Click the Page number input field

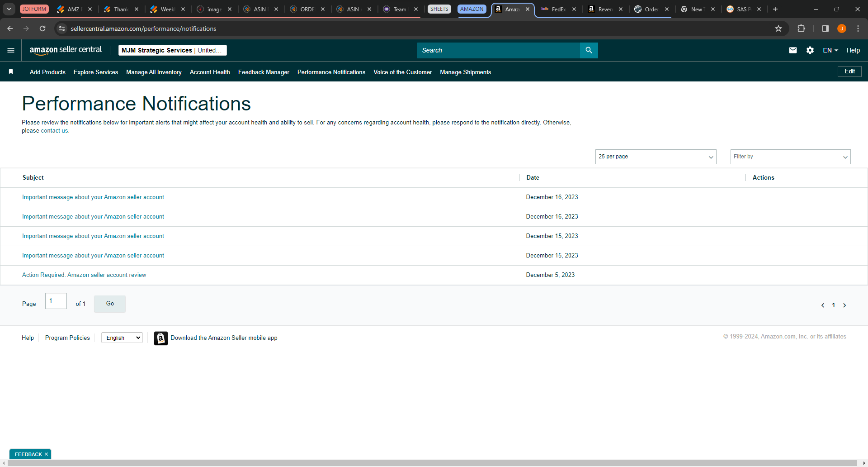click(56, 301)
